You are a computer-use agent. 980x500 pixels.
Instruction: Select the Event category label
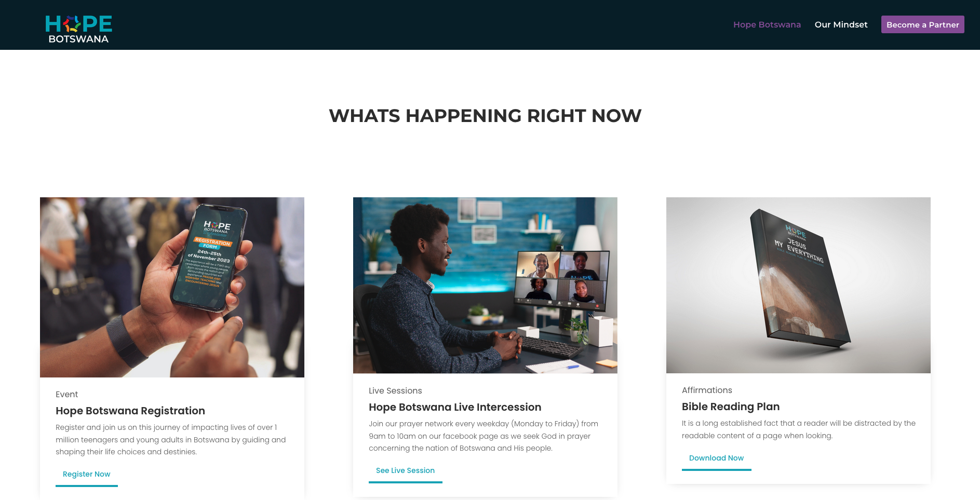pos(66,395)
